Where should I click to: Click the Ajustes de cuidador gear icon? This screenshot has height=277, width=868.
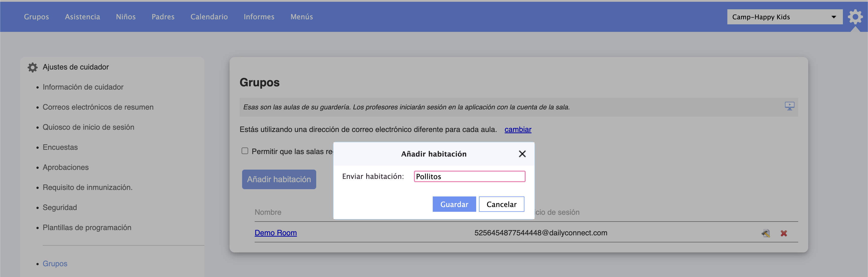(x=32, y=67)
